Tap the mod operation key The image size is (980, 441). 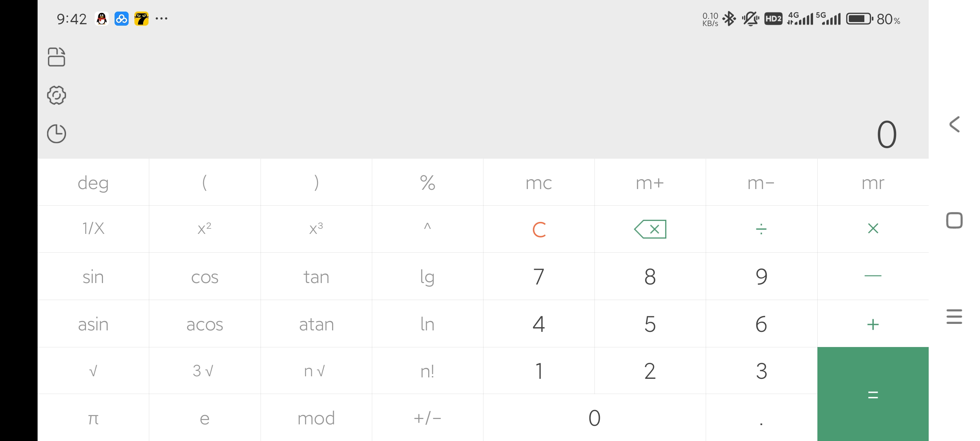click(316, 418)
